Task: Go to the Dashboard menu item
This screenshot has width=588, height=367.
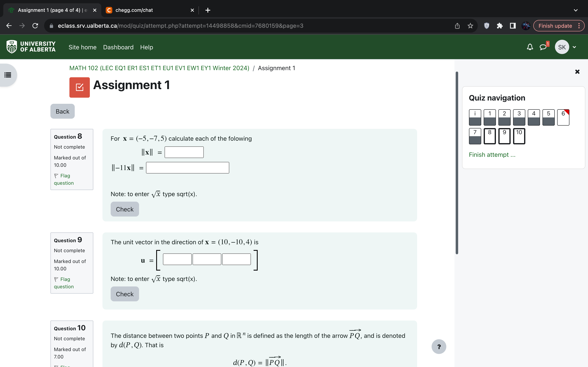Action: 118,47
